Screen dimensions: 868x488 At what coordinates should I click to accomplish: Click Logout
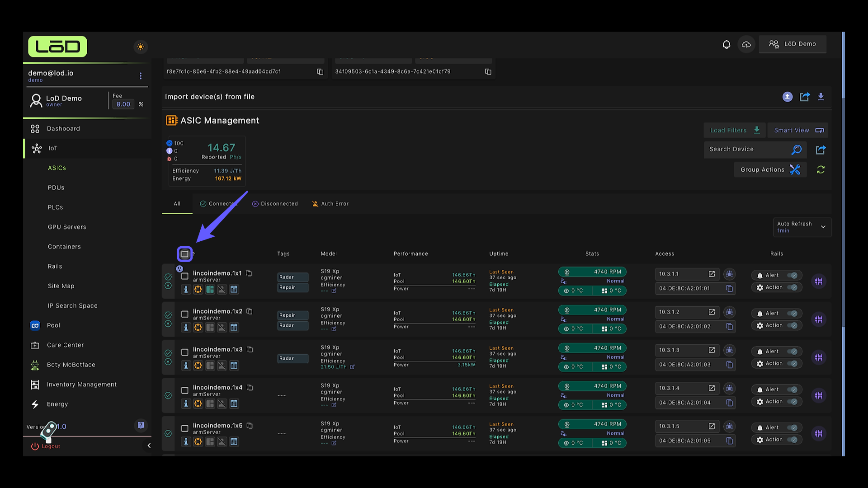click(x=45, y=446)
